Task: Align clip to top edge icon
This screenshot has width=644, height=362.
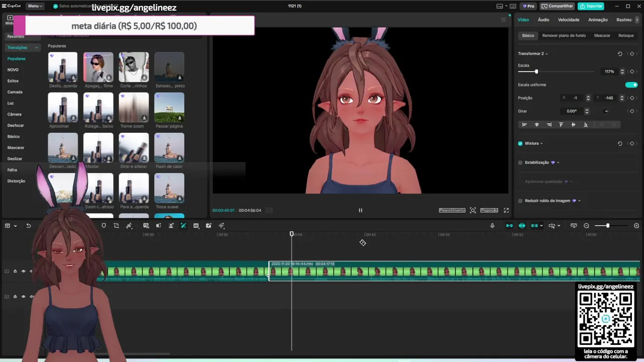Action: tap(561, 125)
